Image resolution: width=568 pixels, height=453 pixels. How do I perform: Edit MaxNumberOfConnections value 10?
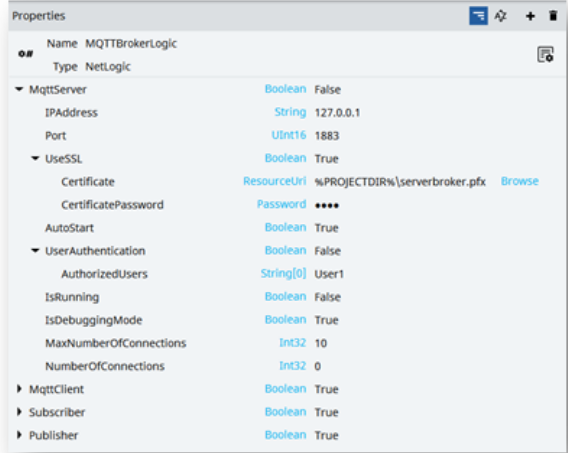[x=321, y=343]
